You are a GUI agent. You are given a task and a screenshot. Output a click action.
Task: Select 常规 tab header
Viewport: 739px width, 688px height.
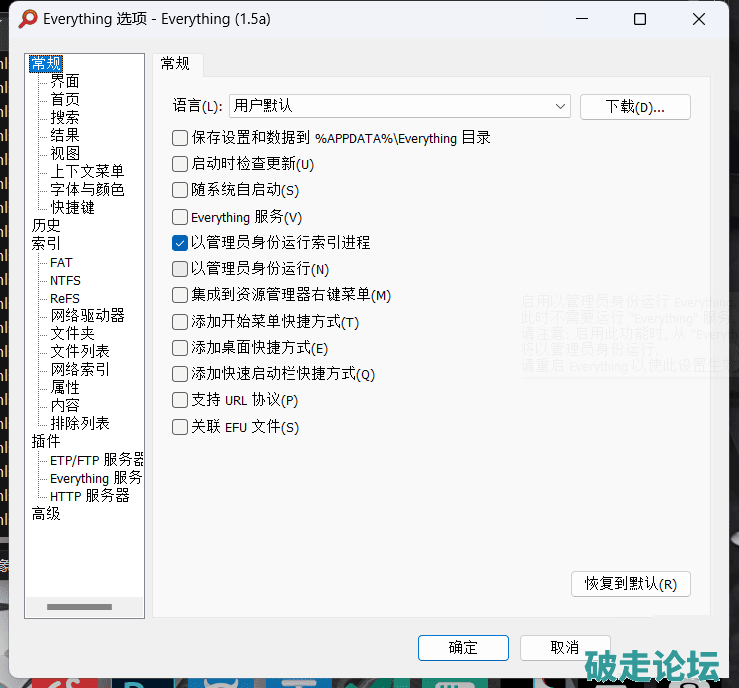[x=176, y=64]
